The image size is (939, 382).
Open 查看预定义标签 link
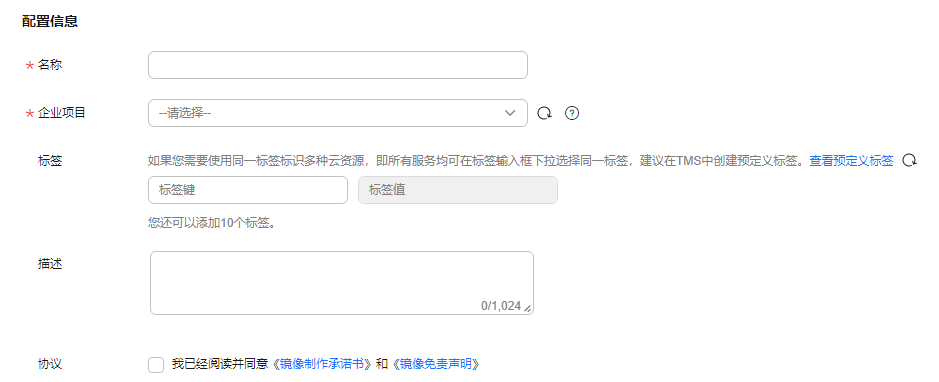point(851,160)
